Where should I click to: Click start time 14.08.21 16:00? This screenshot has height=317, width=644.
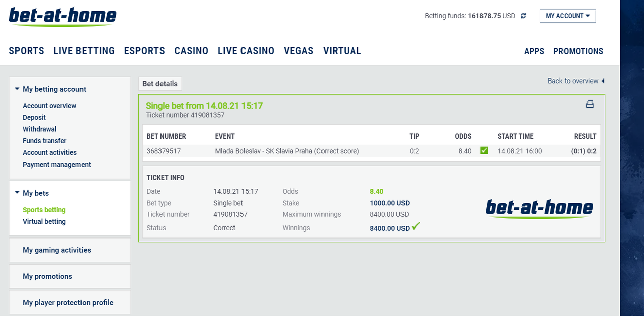click(x=520, y=151)
